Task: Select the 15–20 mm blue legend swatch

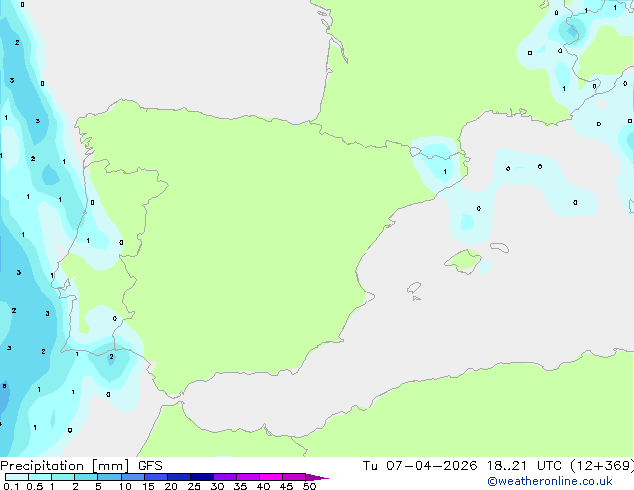Action: pos(155,477)
